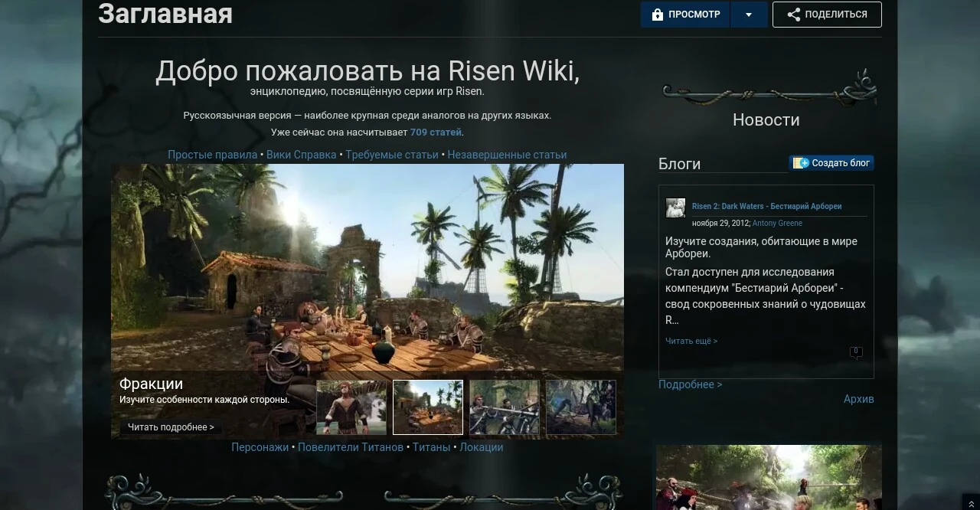Click Читать подробнее in Фракции slider
Viewport: 980px width, 510px height.
(x=171, y=427)
